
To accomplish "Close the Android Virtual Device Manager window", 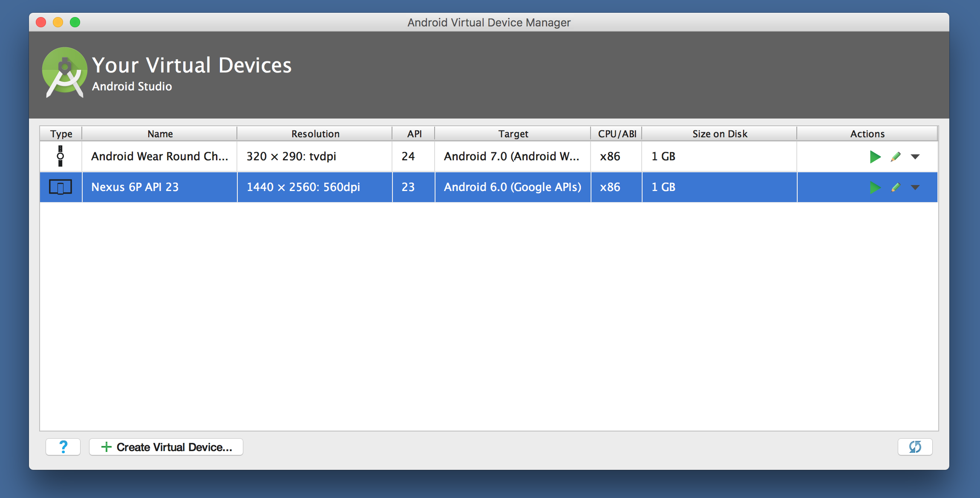I will [x=41, y=22].
